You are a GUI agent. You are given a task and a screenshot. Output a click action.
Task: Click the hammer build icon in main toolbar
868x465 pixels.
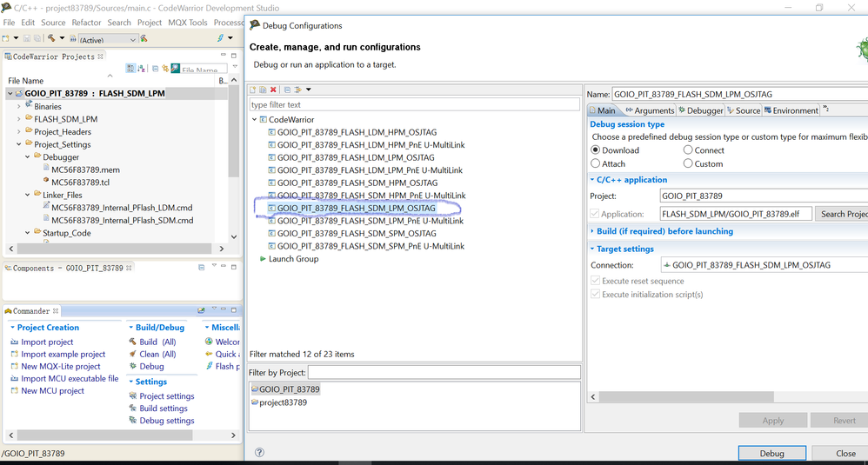point(51,38)
